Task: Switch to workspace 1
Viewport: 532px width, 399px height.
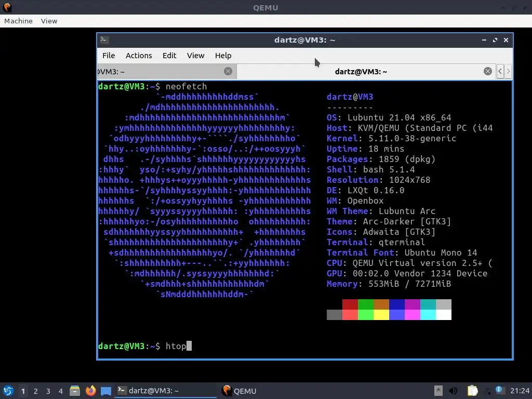Action: coord(23,391)
